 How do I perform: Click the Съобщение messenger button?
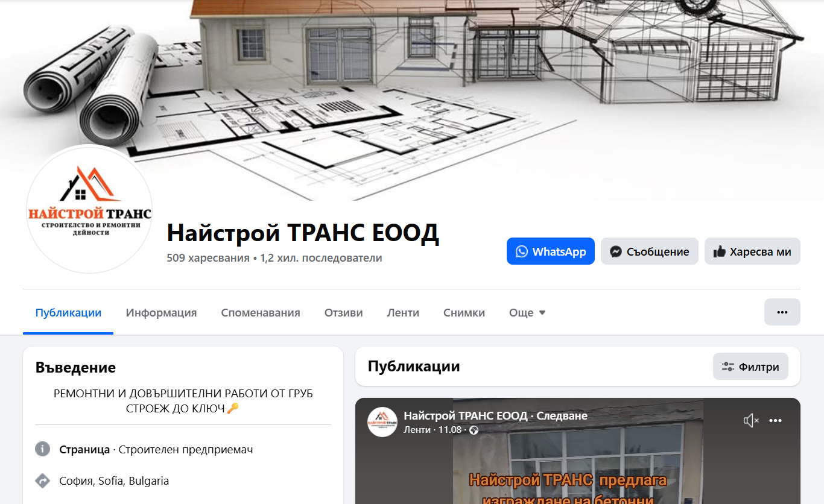point(649,251)
